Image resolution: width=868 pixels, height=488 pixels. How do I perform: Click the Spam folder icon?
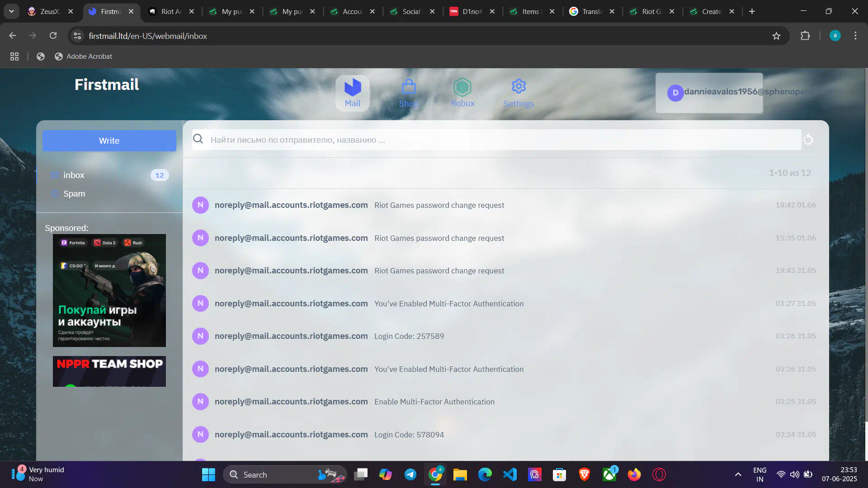(55, 193)
